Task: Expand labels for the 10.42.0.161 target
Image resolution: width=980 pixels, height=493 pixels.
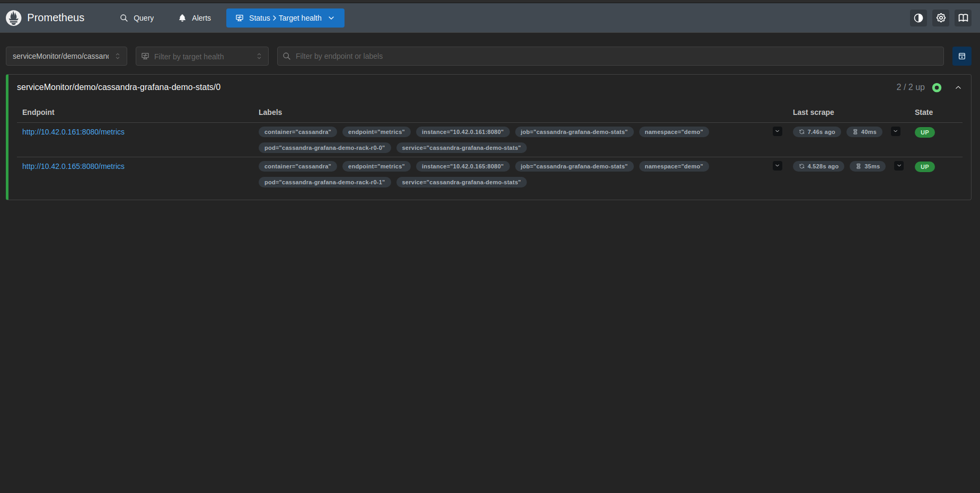Action: point(778,131)
